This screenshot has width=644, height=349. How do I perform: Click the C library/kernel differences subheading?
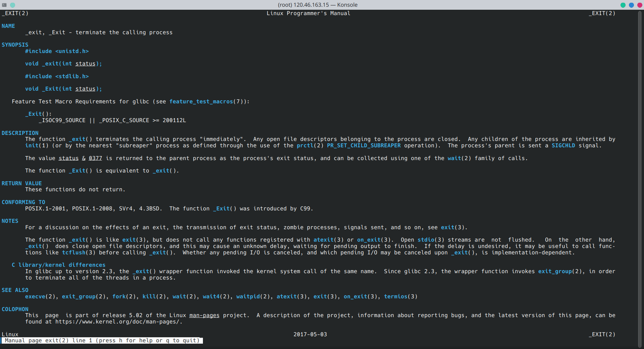pyautogui.click(x=59, y=265)
